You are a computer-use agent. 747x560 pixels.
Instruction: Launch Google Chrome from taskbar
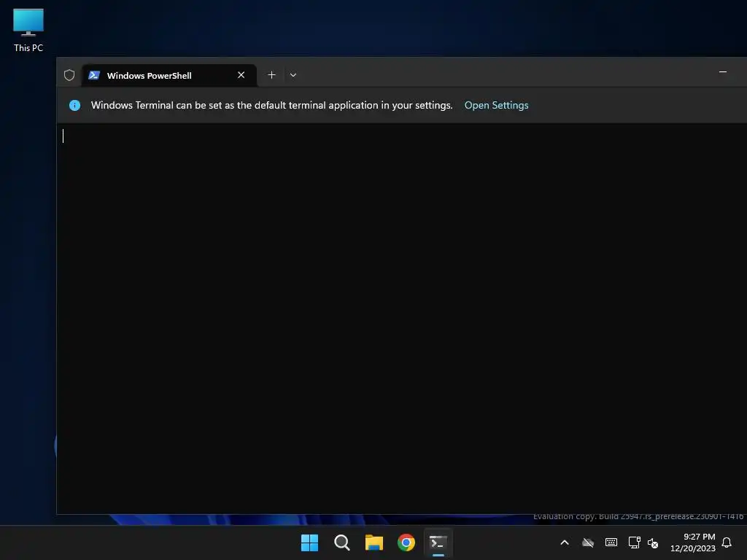click(406, 542)
